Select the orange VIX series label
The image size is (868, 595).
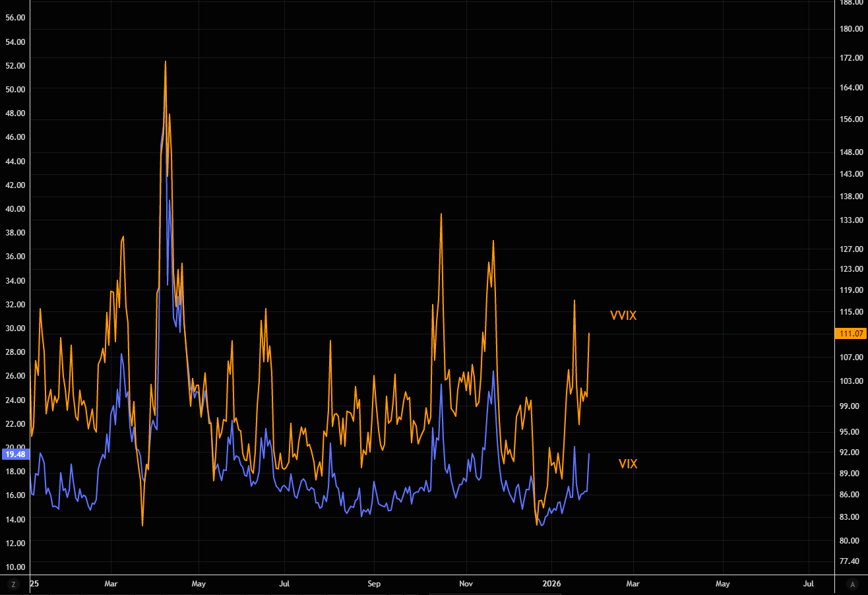click(x=628, y=464)
